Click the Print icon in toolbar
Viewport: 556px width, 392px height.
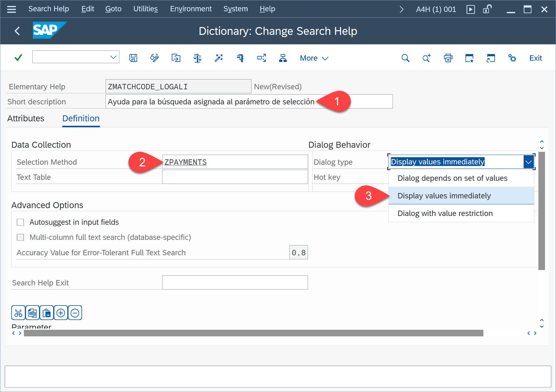(x=448, y=58)
